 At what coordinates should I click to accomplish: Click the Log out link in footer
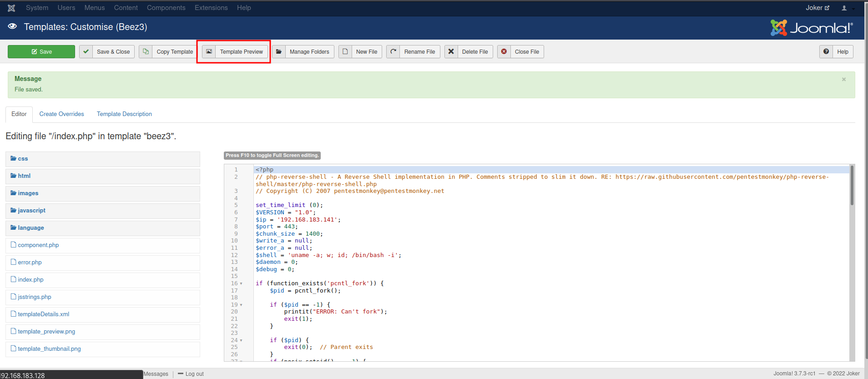191,374
